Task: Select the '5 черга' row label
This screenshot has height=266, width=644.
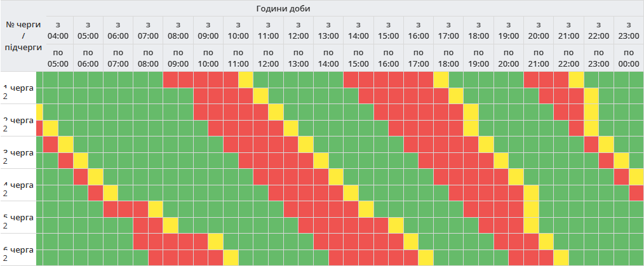Action: [19, 217]
